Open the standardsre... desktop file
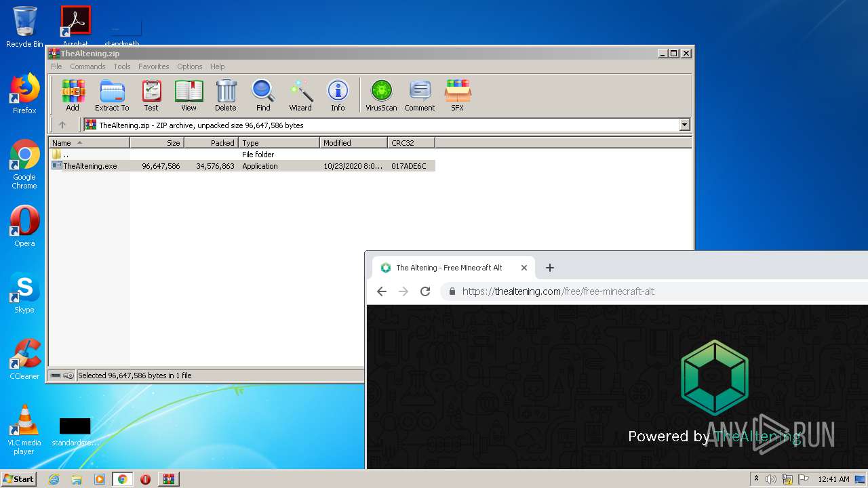The image size is (868, 488). pos(75,432)
